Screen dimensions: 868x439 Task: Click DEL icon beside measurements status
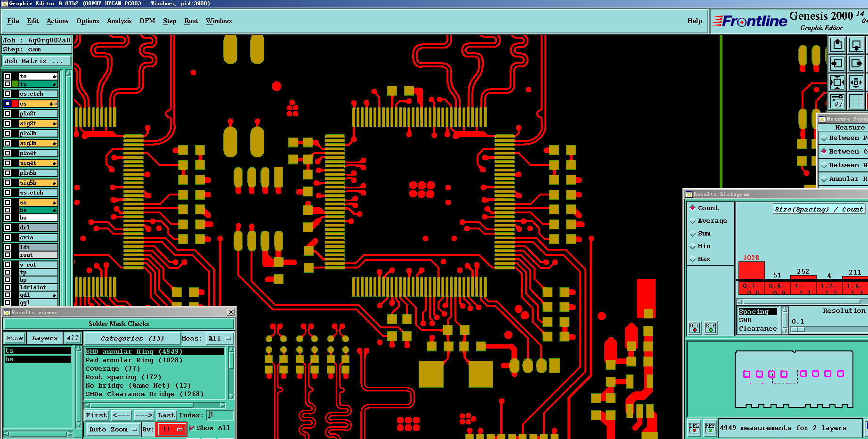(x=694, y=428)
